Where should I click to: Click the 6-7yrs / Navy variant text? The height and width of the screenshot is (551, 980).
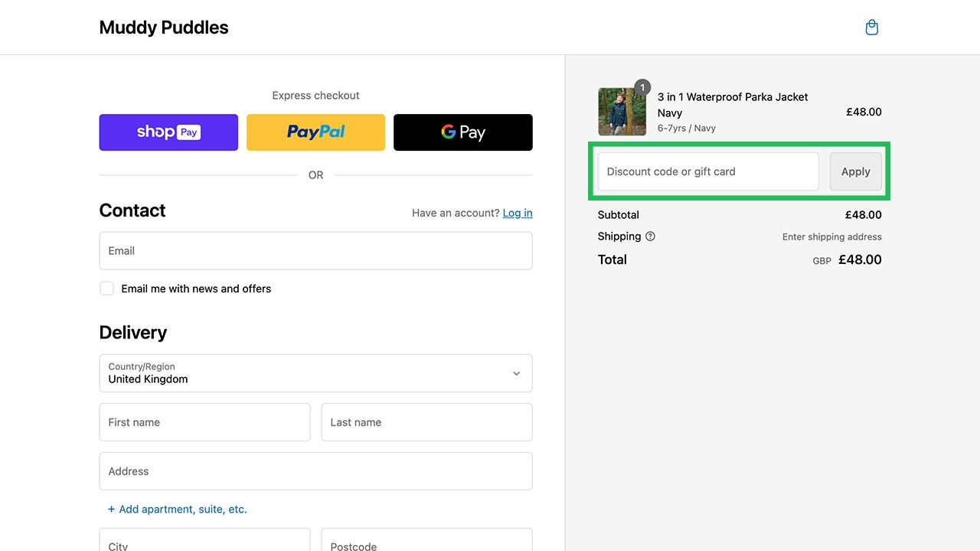pyautogui.click(x=687, y=129)
